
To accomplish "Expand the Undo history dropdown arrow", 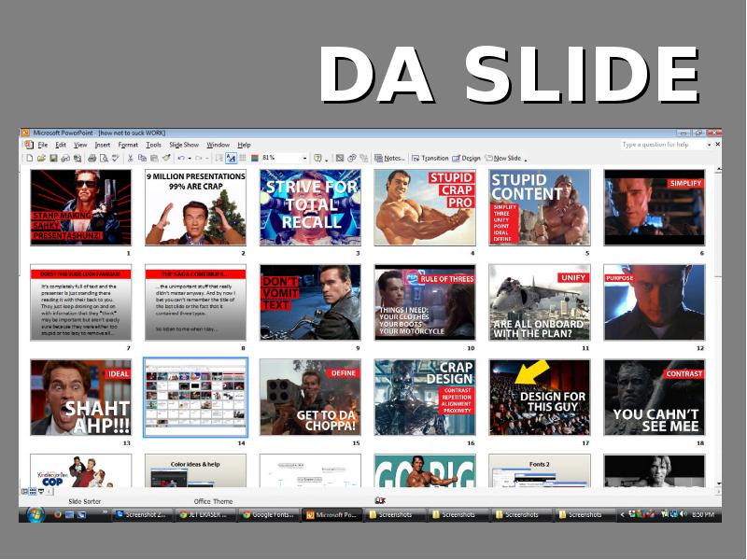I will 188,158.
